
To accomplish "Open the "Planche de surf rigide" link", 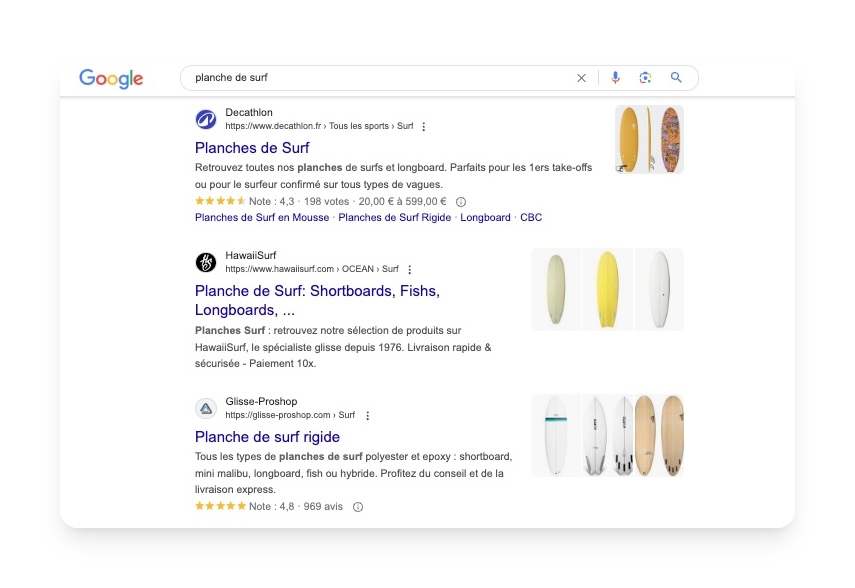I will 267,437.
